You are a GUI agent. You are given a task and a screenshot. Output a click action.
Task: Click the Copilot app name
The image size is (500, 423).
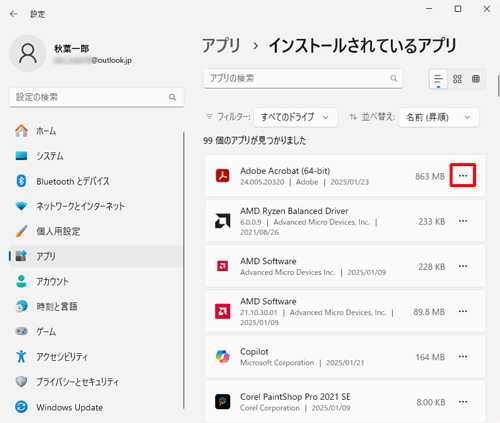click(254, 352)
